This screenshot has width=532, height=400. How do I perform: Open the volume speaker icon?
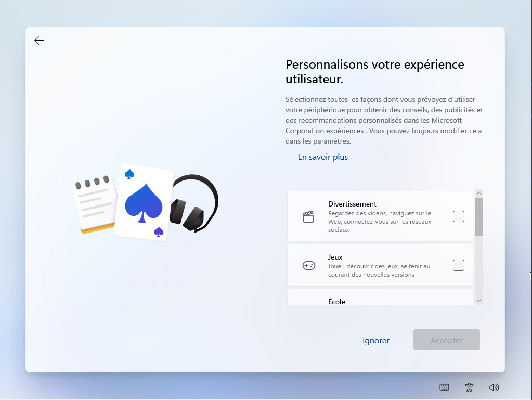coord(494,388)
